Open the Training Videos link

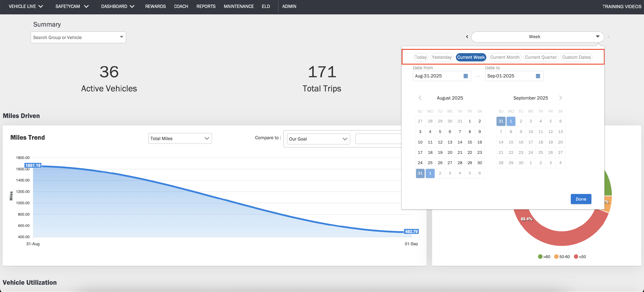point(621,6)
